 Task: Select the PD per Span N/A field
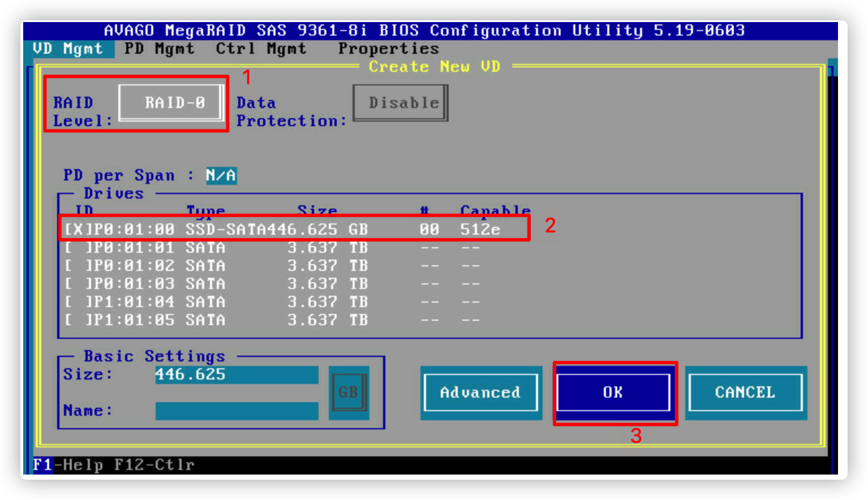coord(221,175)
